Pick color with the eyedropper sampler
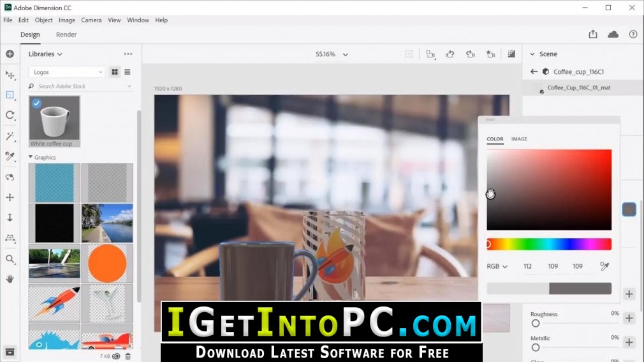The height and width of the screenshot is (362, 644). point(604,266)
